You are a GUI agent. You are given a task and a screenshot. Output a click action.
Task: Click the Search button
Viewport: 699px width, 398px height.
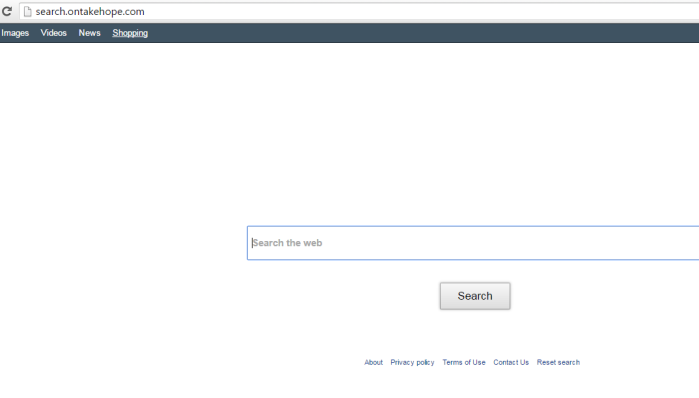tap(475, 296)
